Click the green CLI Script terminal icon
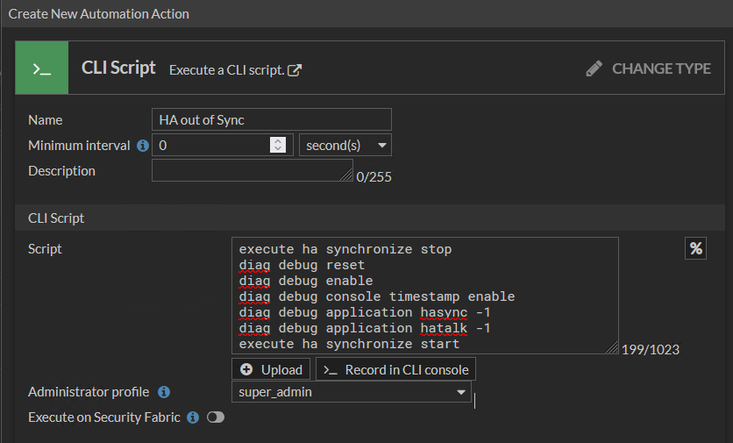Screen dimensions: 733x443 tap(42, 69)
